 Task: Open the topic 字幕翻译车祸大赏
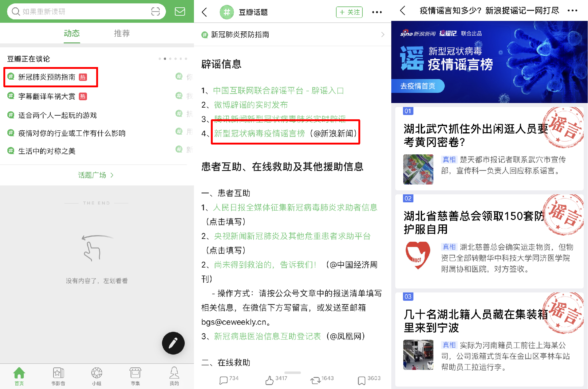[x=47, y=96]
